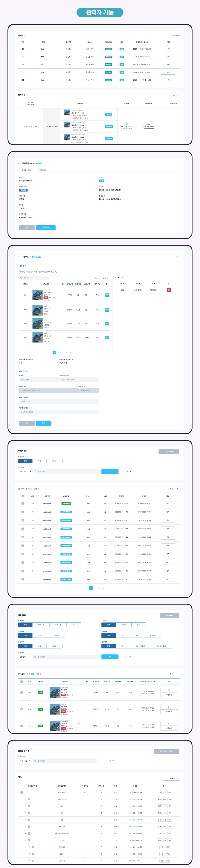This screenshot has height=868, width=200.
Task: Click magnifier icon in 상품검색 field
Action: [21, 278]
